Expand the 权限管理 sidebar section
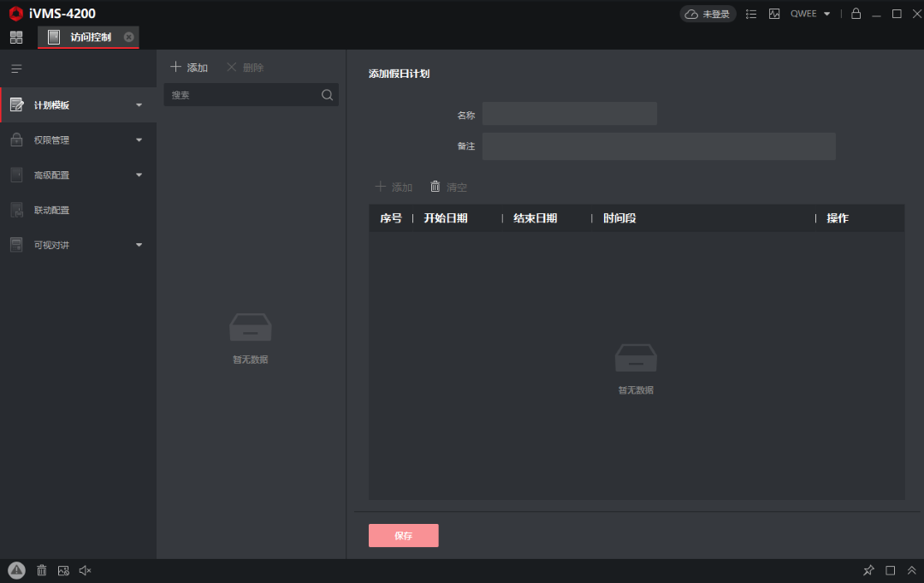The width and height of the screenshot is (924, 583). (x=77, y=140)
